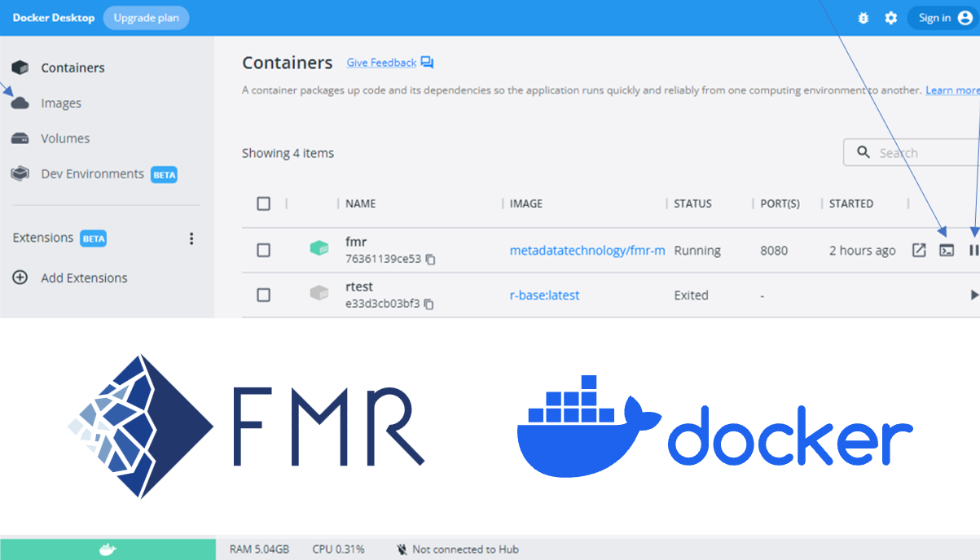The image size is (980, 560).
Task: Sort containers by the STATUS column
Action: pos(692,203)
